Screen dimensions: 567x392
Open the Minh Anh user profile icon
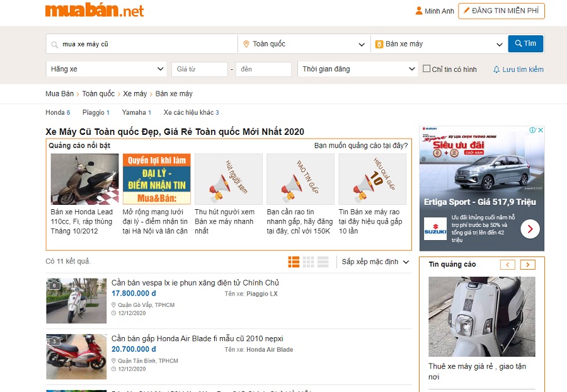pos(419,11)
